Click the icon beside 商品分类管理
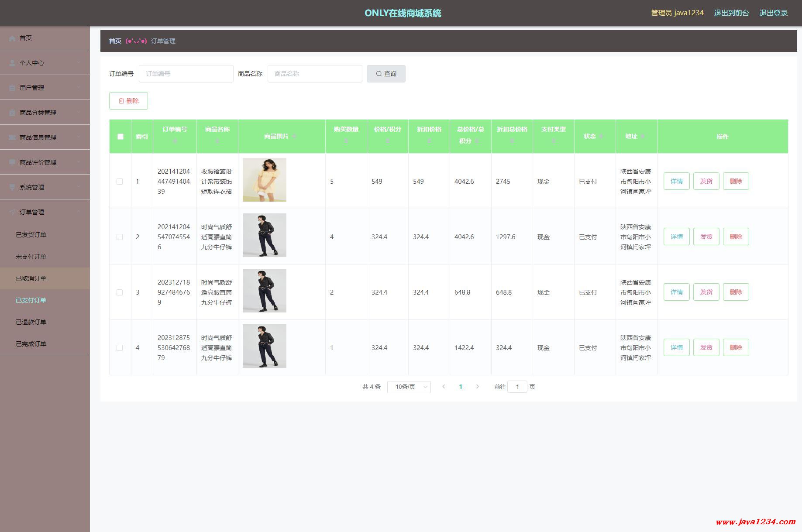This screenshot has width=802, height=532. pyautogui.click(x=12, y=113)
